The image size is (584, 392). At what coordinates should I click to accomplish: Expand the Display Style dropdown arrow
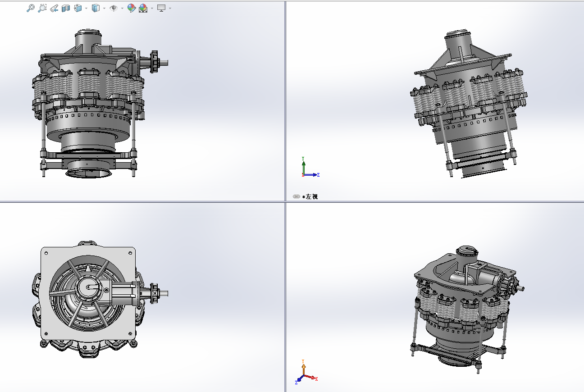click(x=104, y=8)
